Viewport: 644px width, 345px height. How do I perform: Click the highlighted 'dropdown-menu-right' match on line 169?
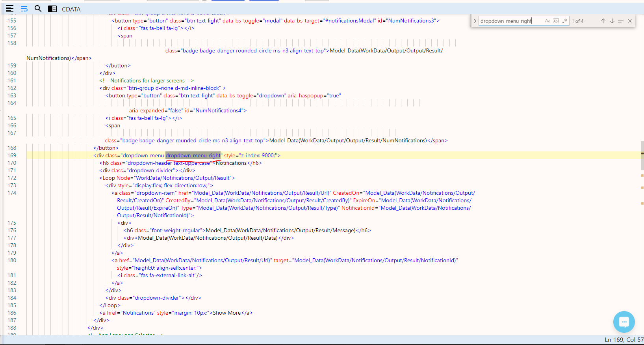click(x=193, y=155)
